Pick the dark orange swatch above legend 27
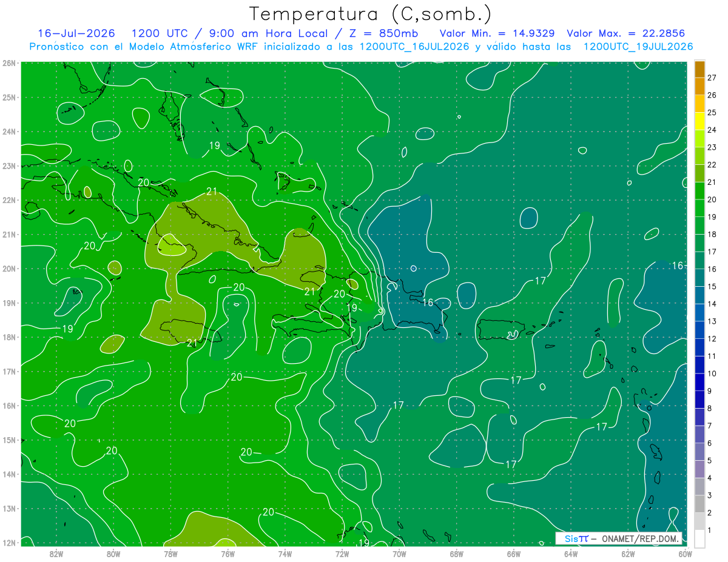This screenshot has height=562, width=728. click(699, 69)
